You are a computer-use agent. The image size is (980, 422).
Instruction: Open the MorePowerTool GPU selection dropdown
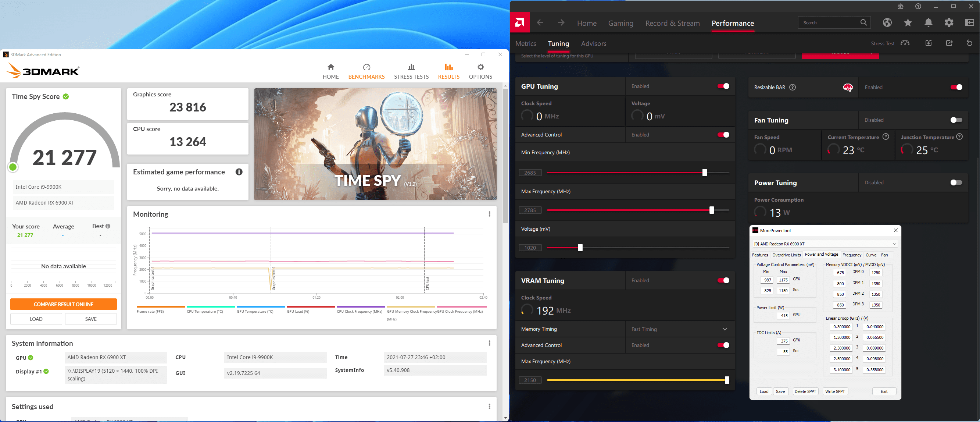tap(894, 244)
